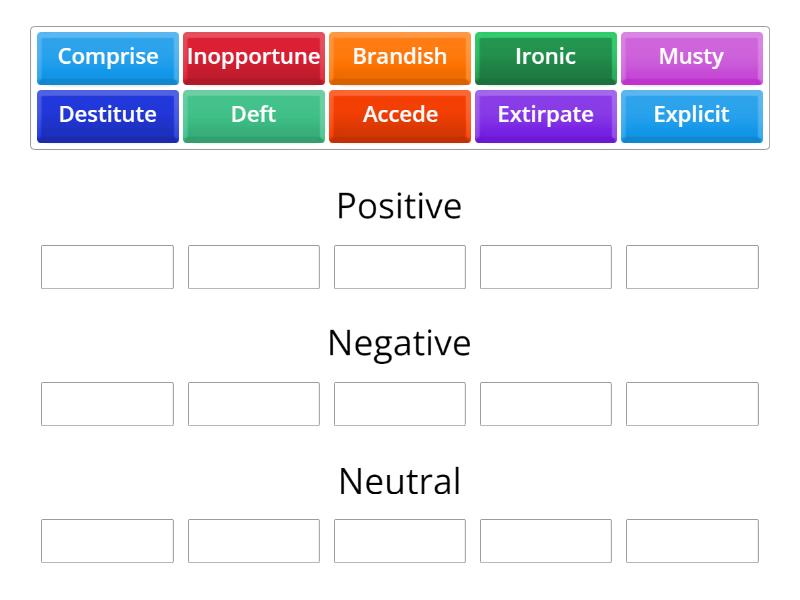Select the Deft word tile
Screen dimensions: 800x600
point(254,115)
